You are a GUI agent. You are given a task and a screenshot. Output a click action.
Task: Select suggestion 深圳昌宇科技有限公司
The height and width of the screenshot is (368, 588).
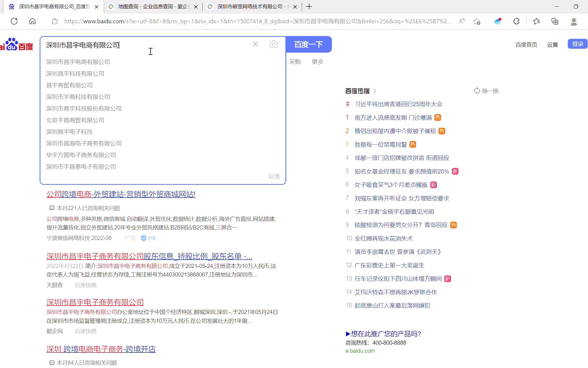click(x=75, y=74)
